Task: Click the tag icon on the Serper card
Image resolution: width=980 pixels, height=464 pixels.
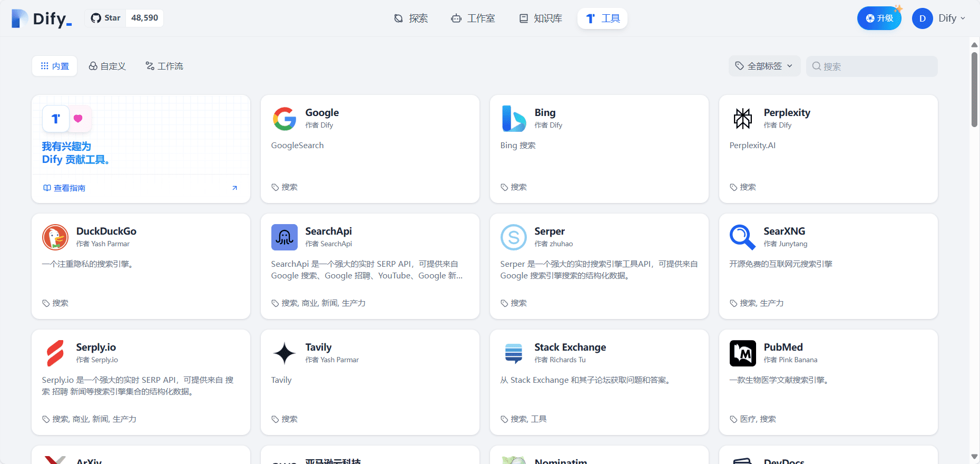Action: point(504,303)
